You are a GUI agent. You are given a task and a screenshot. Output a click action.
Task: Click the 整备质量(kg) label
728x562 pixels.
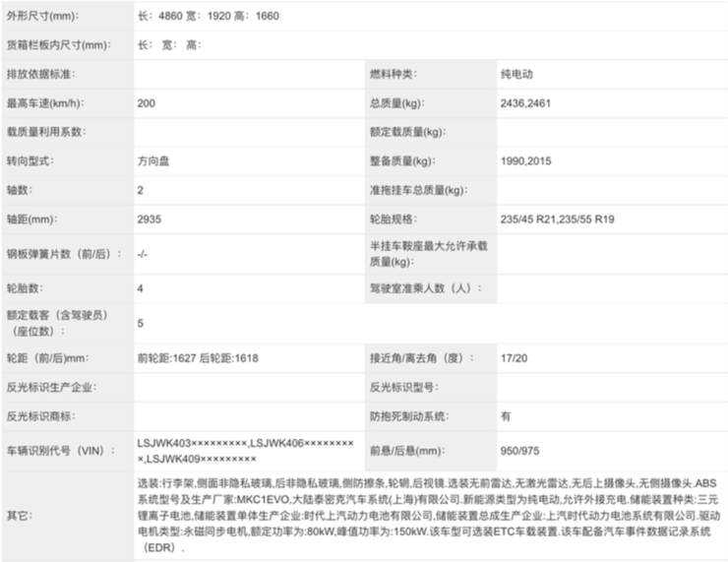402,161
